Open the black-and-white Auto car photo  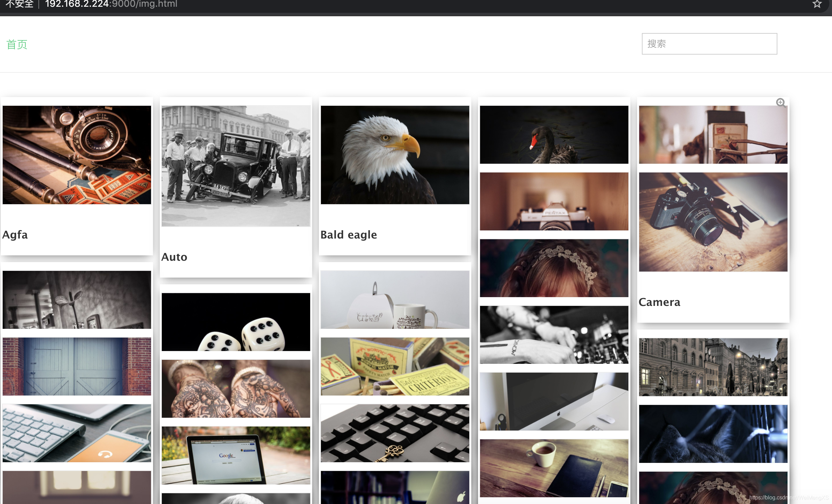click(x=236, y=166)
